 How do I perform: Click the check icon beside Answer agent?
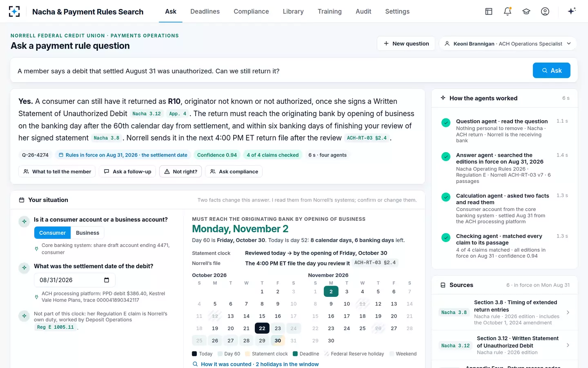pyautogui.click(x=446, y=156)
